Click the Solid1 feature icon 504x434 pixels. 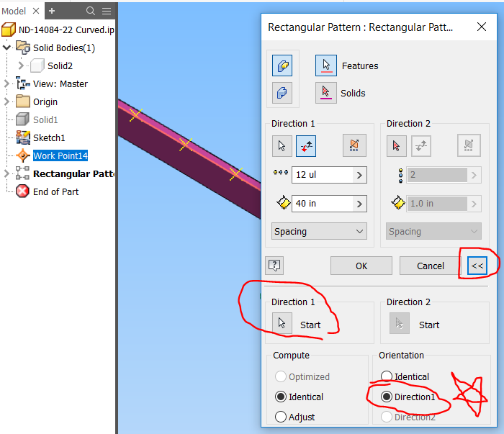(22, 119)
